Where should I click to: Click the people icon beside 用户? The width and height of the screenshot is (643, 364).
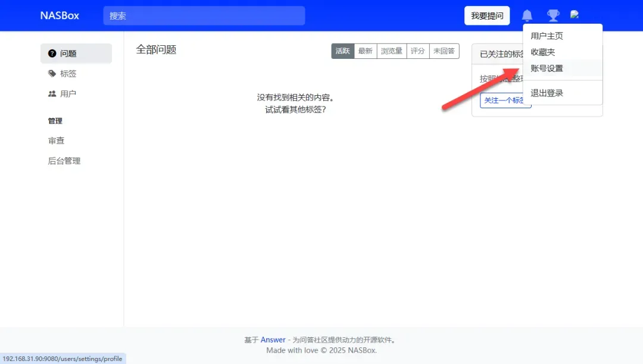coord(52,94)
